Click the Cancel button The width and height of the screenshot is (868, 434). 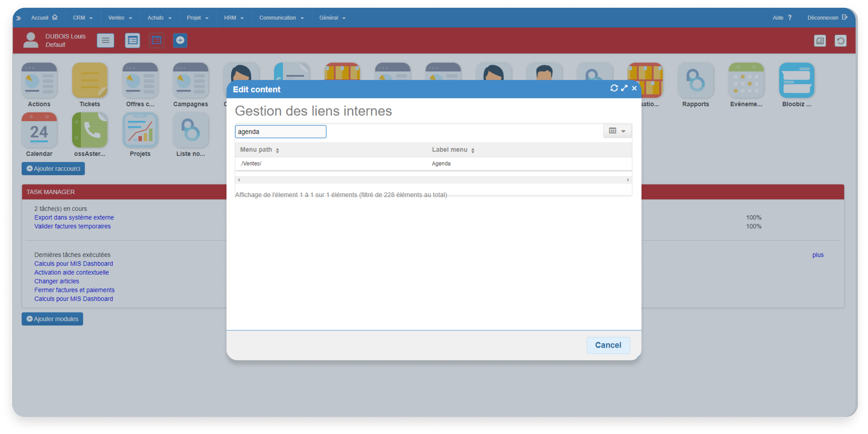point(608,345)
